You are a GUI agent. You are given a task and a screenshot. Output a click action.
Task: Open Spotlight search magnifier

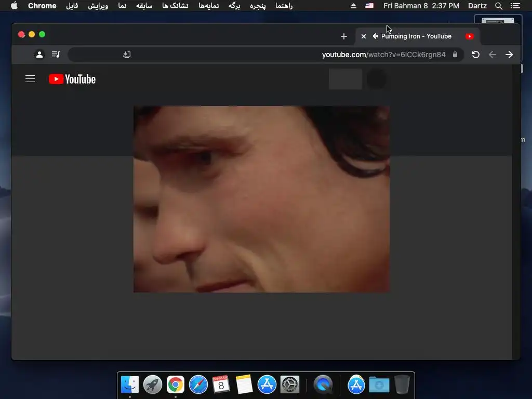pyautogui.click(x=498, y=6)
